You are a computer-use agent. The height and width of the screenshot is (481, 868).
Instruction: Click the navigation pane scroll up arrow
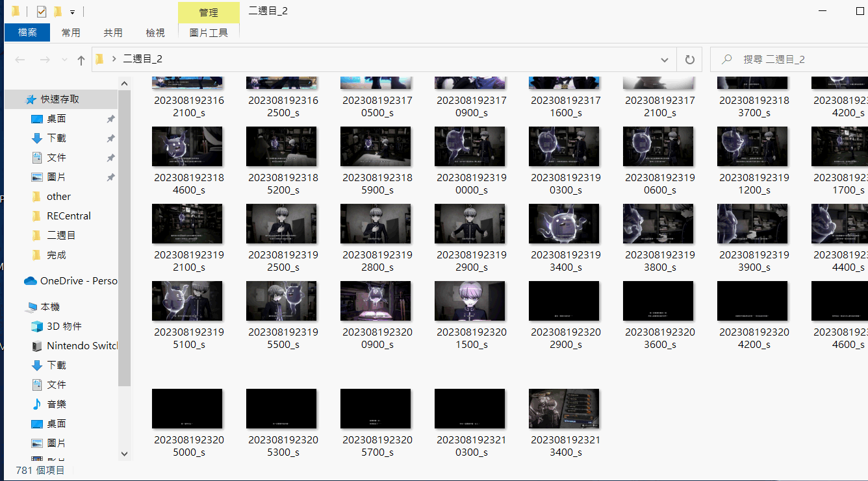coord(125,83)
